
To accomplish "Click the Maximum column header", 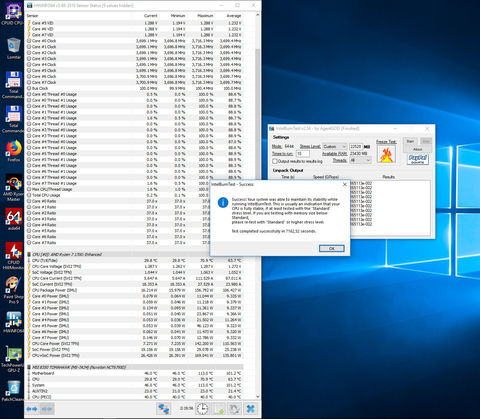I will point(205,16).
